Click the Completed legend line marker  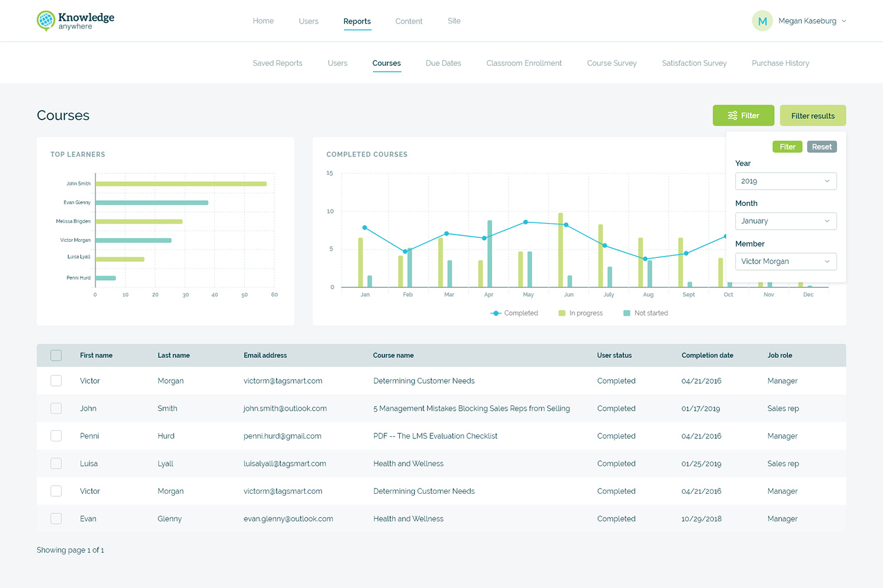point(496,313)
